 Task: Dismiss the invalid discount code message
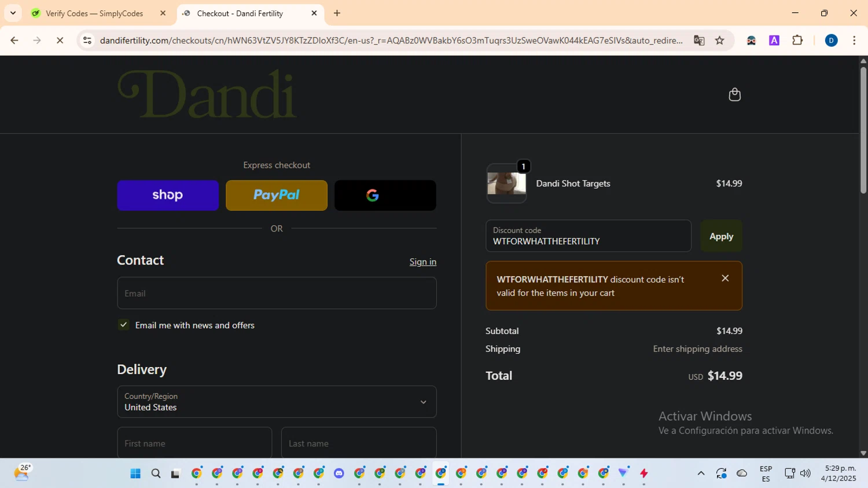click(x=725, y=278)
